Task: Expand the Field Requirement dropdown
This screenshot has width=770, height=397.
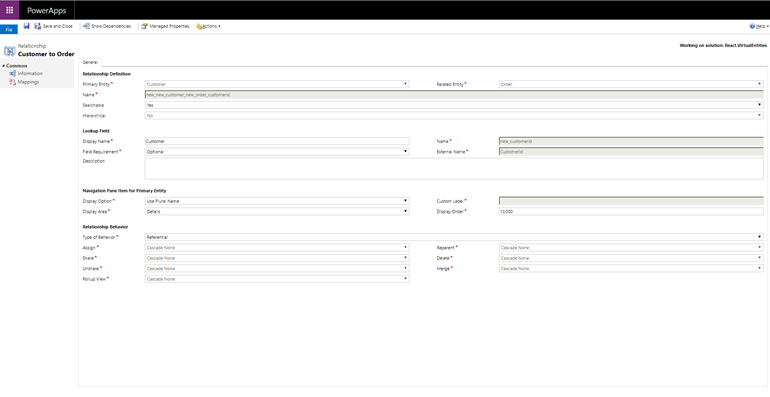Action: tap(277, 152)
